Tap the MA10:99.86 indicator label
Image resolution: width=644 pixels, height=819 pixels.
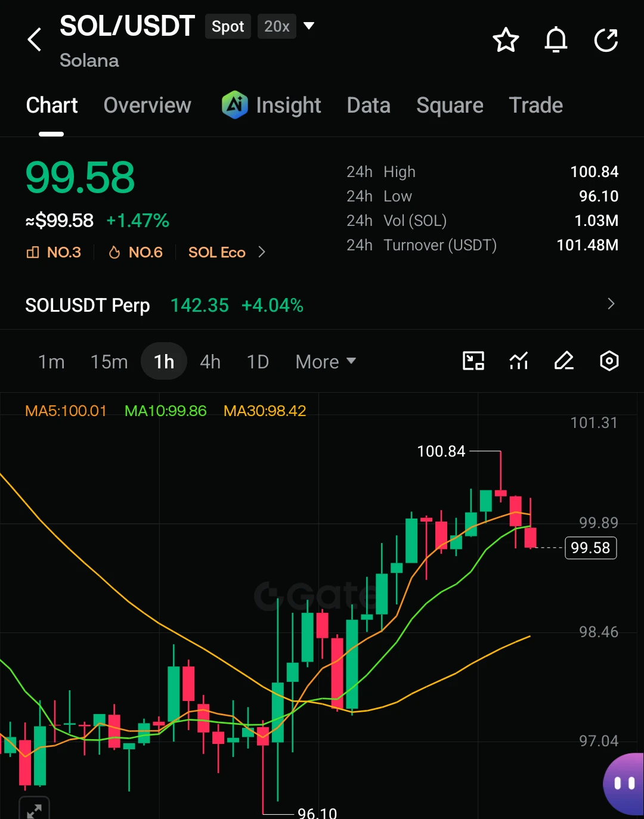point(165,411)
